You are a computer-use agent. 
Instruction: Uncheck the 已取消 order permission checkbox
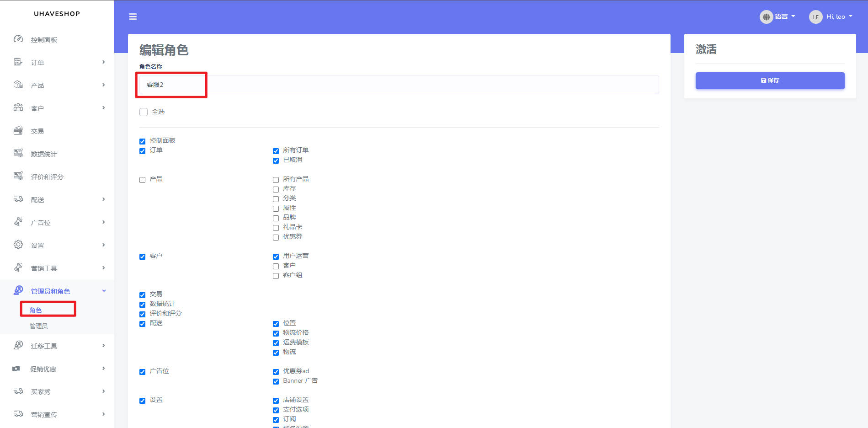[276, 160]
